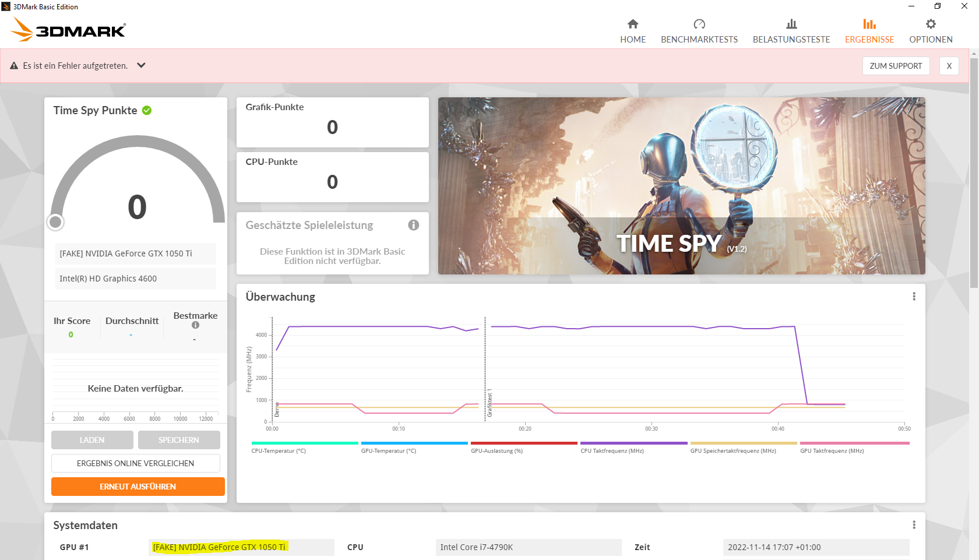This screenshot has height=560, width=979.
Task: Toggle GPU Speichertaktfrequenz legend color bar
Action: pyautogui.click(x=744, y=443)
